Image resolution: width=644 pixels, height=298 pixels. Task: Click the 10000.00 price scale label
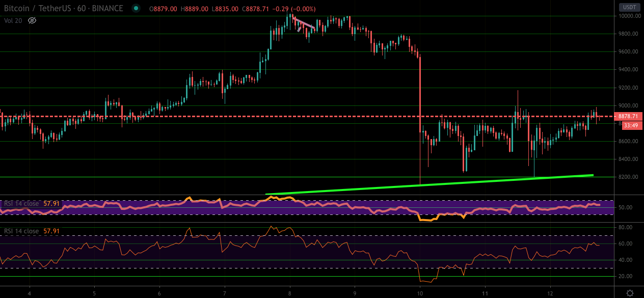(x=630, y=16)
